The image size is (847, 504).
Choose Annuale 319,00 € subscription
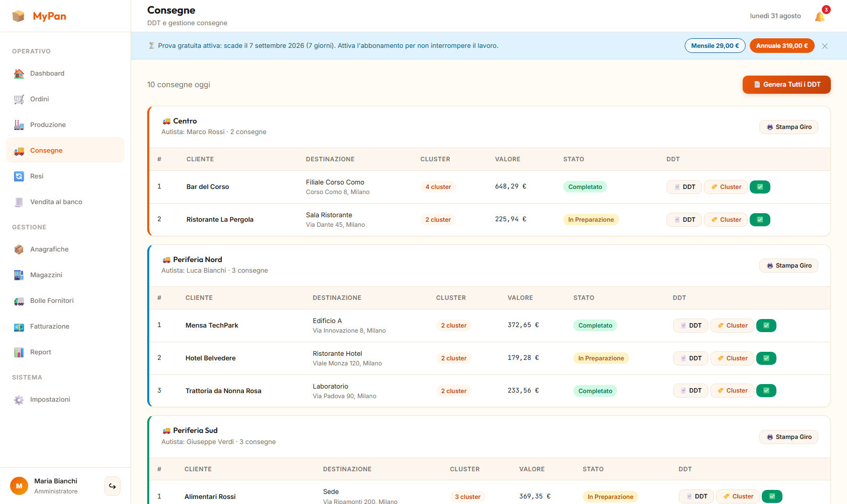pyautogui.click(x=782, y=46)
